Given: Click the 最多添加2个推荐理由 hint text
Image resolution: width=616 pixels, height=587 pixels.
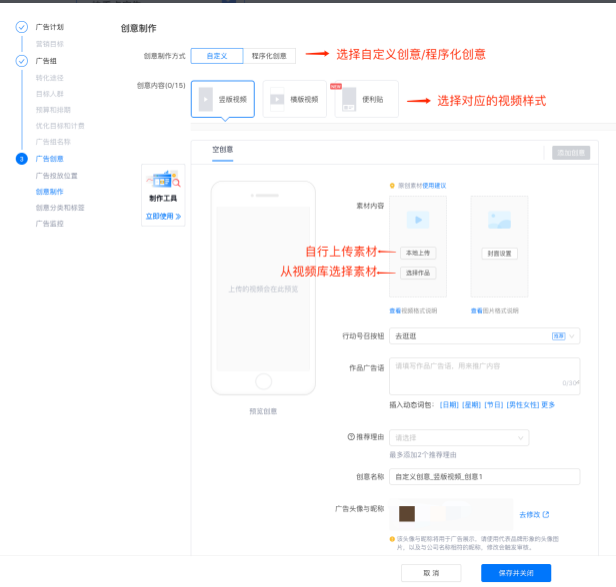Looking at the screenshot, I should pos(423,455).
